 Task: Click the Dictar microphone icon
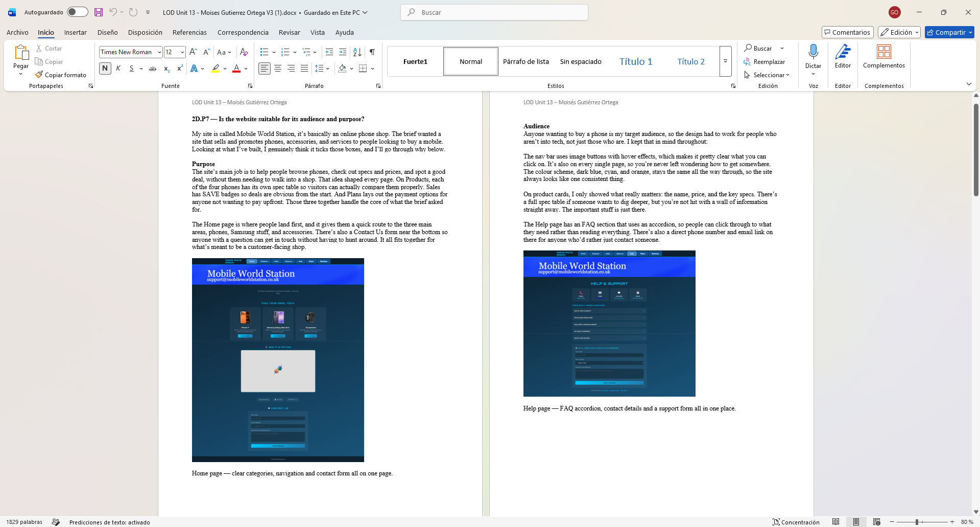coord(813,52)
